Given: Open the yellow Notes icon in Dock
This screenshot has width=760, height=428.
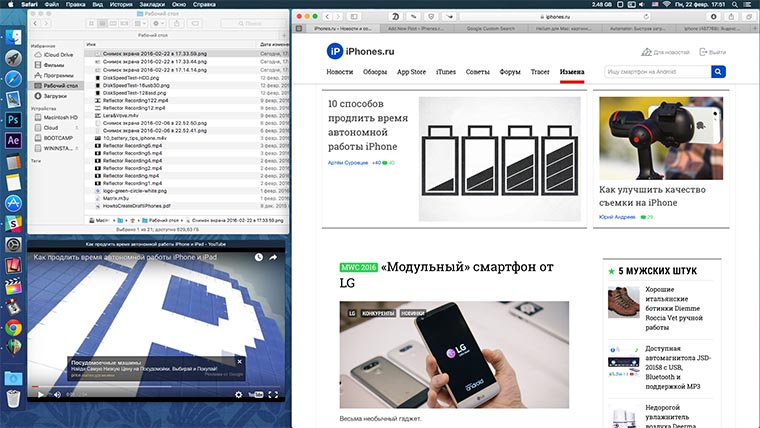Looking at the screenshot, I should click(x=13, y=182).
